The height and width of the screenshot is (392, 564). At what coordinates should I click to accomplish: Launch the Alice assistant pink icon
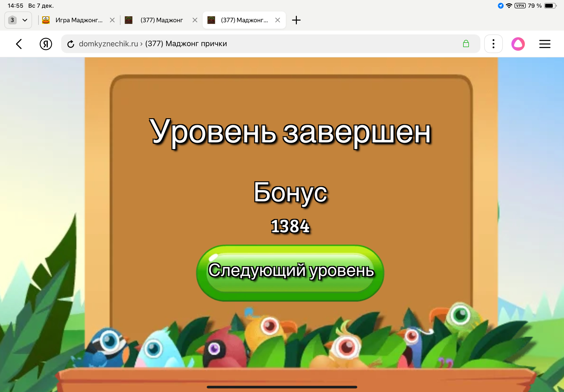point(518,44)
